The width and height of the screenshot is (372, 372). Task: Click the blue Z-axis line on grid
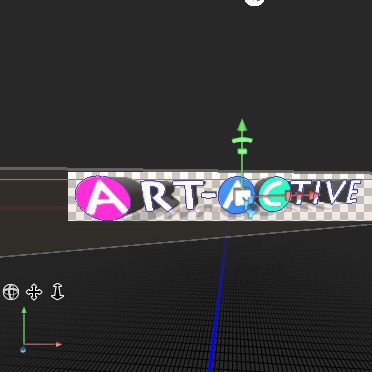pos(218,297)
